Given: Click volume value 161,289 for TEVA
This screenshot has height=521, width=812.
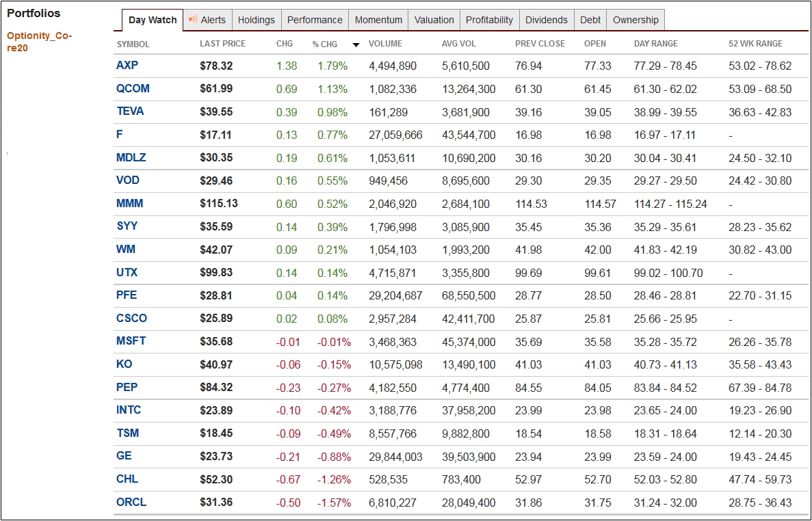Looking at the screenshot, I should point(389,112).
